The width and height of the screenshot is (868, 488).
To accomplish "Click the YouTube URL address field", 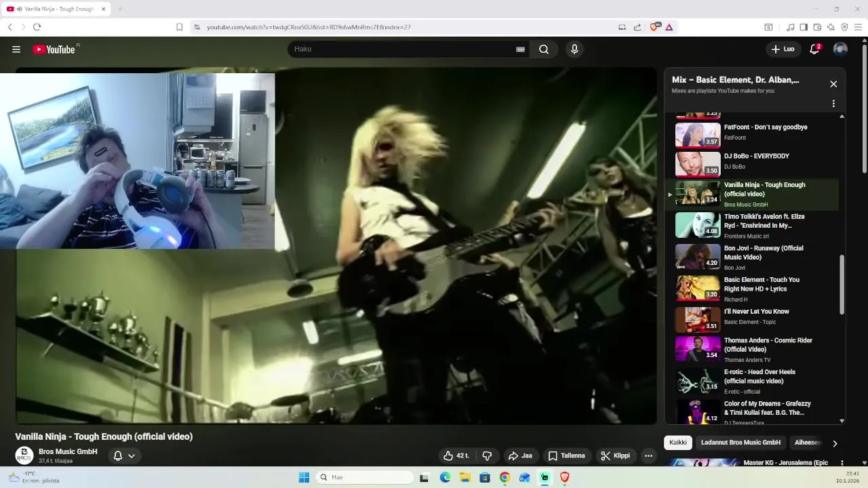I will tap(309, 27).
